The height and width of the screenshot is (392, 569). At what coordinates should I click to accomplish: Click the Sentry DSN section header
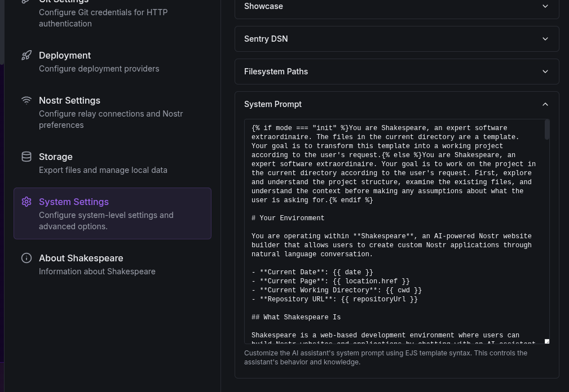tap(266, 39)
